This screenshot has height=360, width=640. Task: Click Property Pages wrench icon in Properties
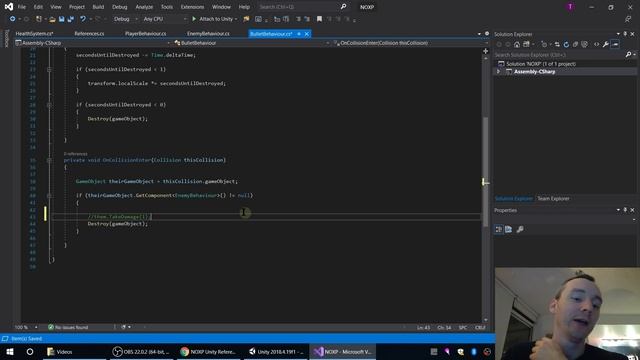click(x=520, y=229)
